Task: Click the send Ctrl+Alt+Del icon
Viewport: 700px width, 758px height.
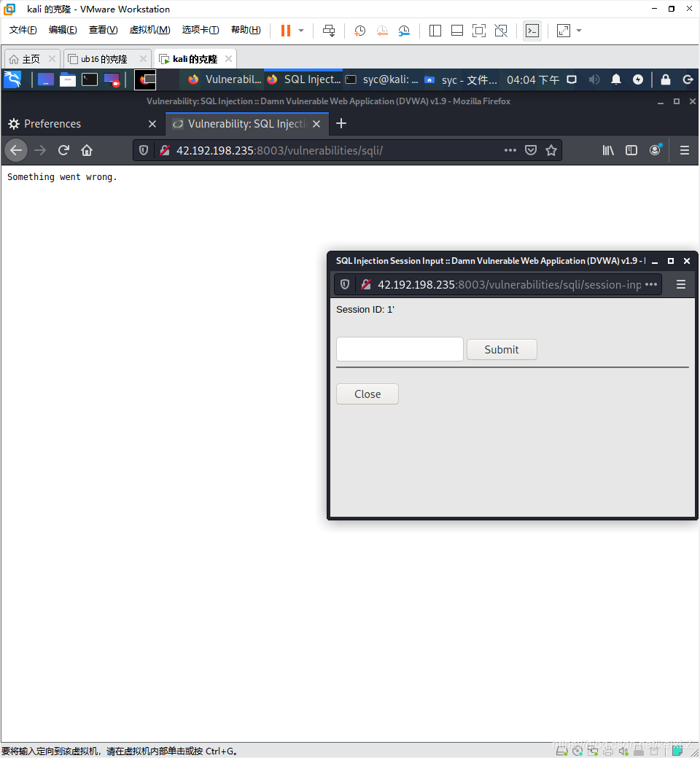Action: pos(329,31)
